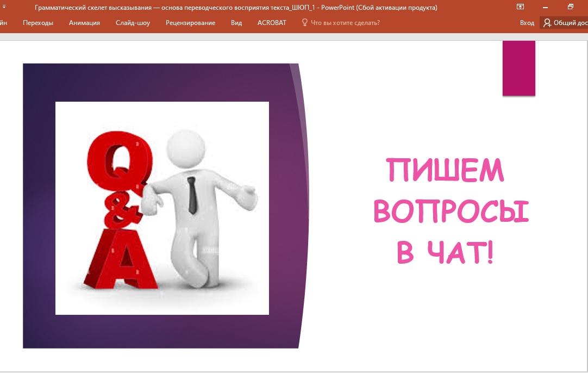Click Вход to sign in
Image resolution: width=588 pixels, height=373 pixels.
[x=527, y=23]
